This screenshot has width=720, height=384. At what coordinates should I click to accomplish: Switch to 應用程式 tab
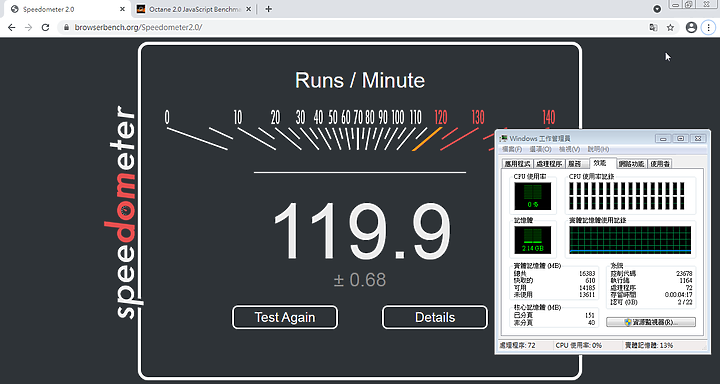(518, 164)
